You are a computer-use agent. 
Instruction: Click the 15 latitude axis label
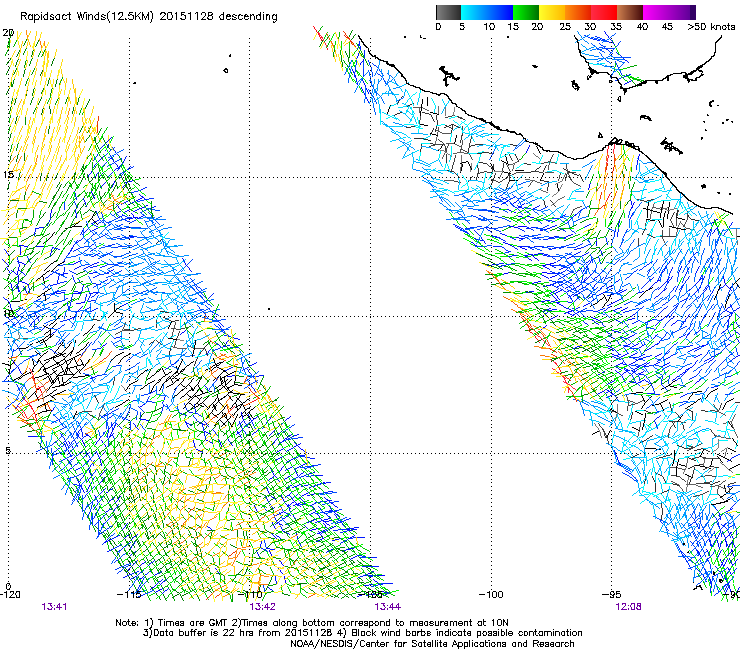click(8, 175)
